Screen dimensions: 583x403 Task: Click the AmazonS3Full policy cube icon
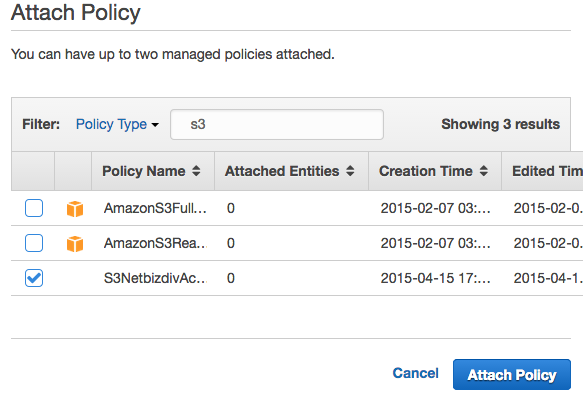[x=75, y=209]
